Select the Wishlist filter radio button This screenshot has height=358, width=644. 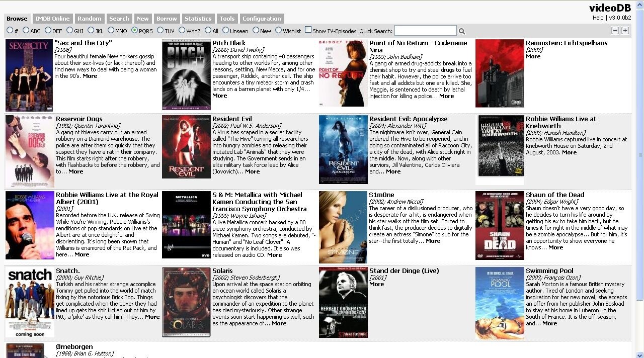click(278, 30)
